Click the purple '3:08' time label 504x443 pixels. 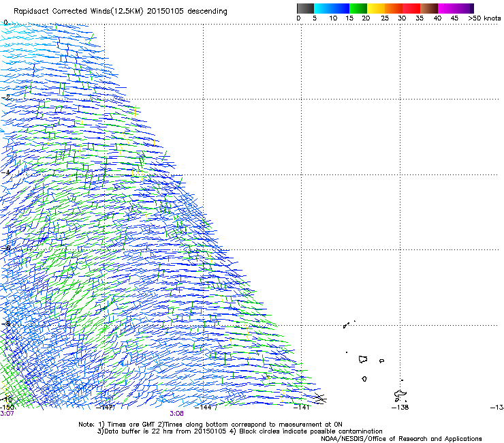point(177,414)
